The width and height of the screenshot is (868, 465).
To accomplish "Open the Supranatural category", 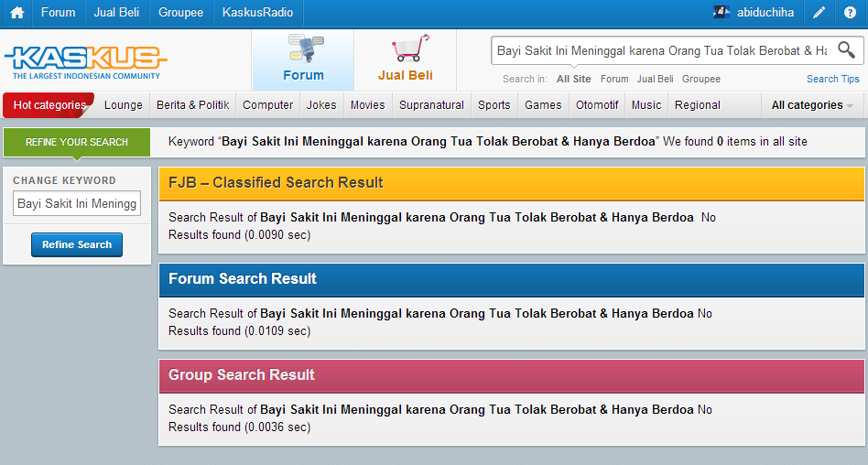I will 432,105.
